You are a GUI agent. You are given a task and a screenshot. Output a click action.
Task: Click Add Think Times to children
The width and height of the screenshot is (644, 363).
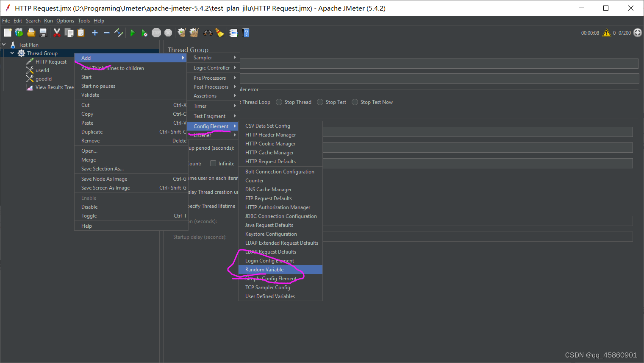[x=131, y=68]
